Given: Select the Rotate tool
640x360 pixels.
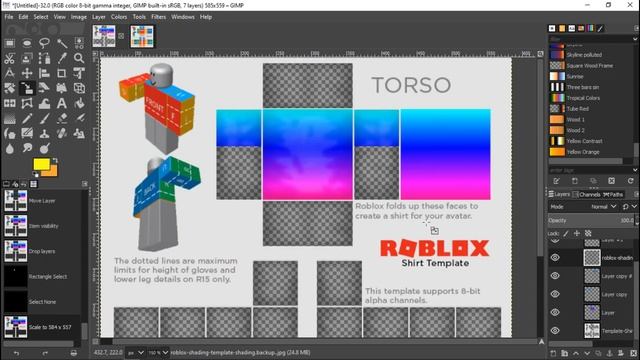Looking at the screenshot, I should tap(9, 88).
